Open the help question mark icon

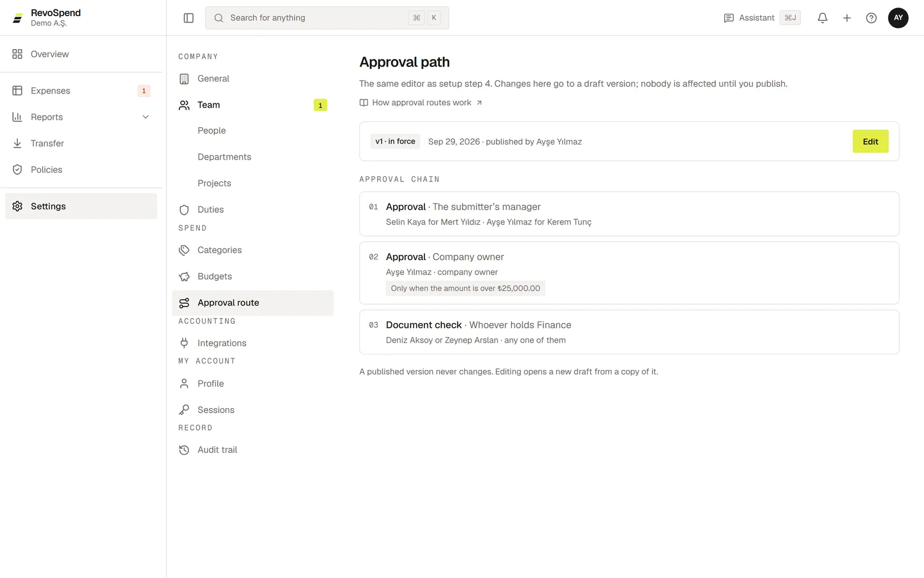click(x=871, y=18)
